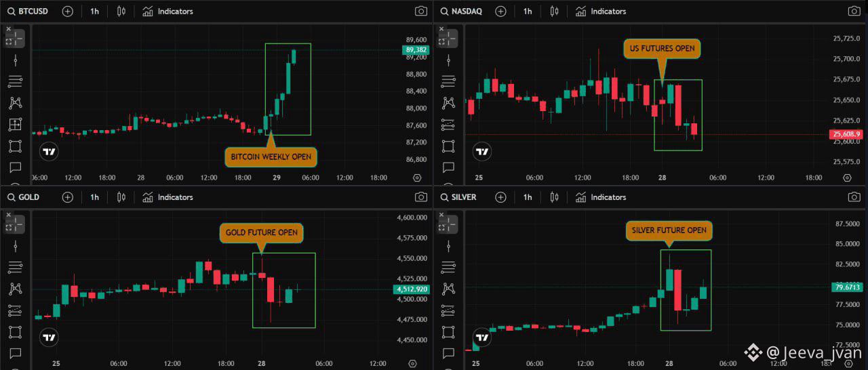Select XABCD pattern tool in BTCUSD panel
868x370 pixels.
(15, 103)
